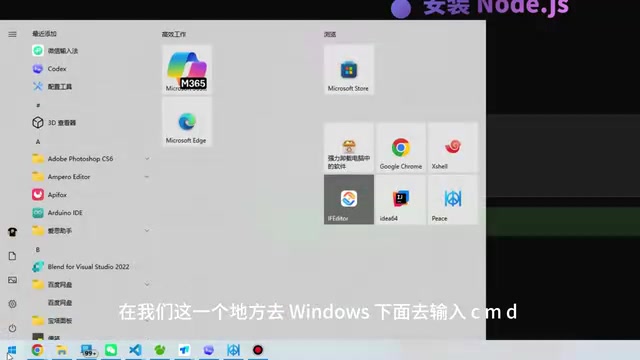
Task: Open Visual Studio Code from the taskbar
Action: tap(135, 350)
